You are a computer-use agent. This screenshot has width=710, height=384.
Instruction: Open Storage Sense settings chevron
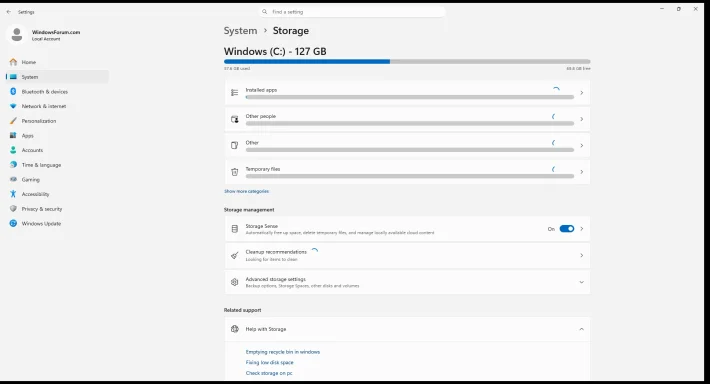(581, 229)
